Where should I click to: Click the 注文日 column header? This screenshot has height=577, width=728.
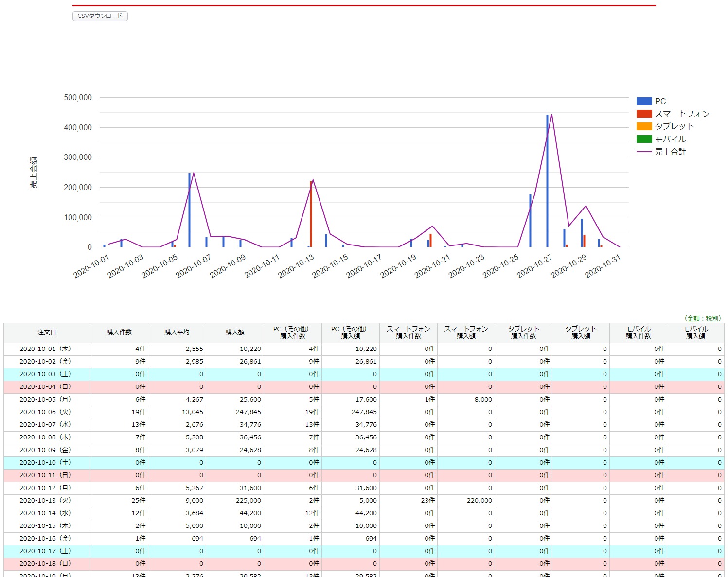[47, 332]
